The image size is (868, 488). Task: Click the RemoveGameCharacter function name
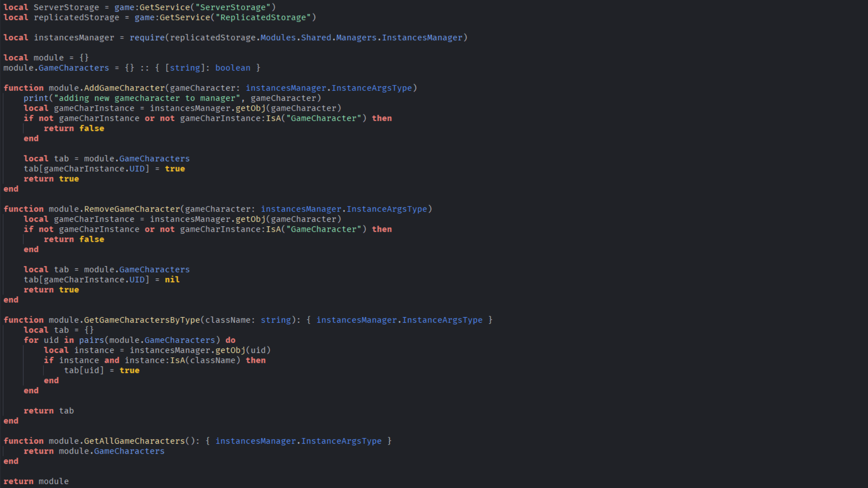click(x=132, y=209)
